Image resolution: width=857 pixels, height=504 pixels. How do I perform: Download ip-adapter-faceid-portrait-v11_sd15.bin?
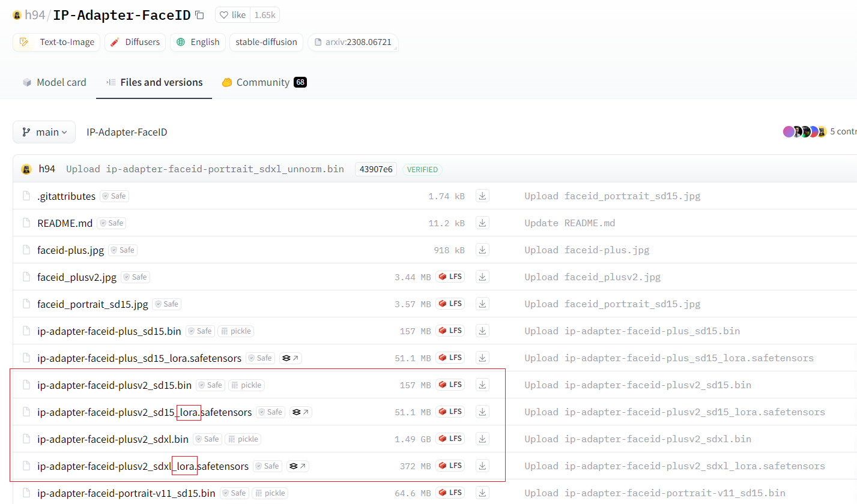click(x=482, y=493)
